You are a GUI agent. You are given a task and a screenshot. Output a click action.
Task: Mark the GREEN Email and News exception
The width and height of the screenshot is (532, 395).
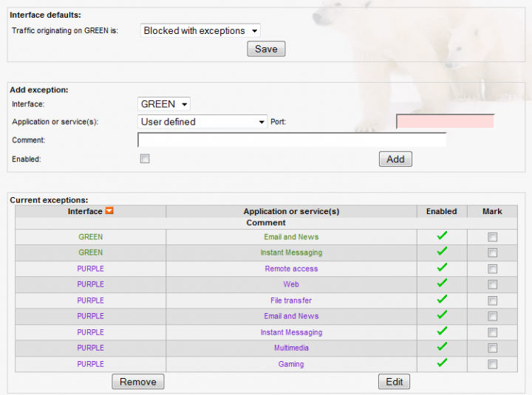[492, 237]
